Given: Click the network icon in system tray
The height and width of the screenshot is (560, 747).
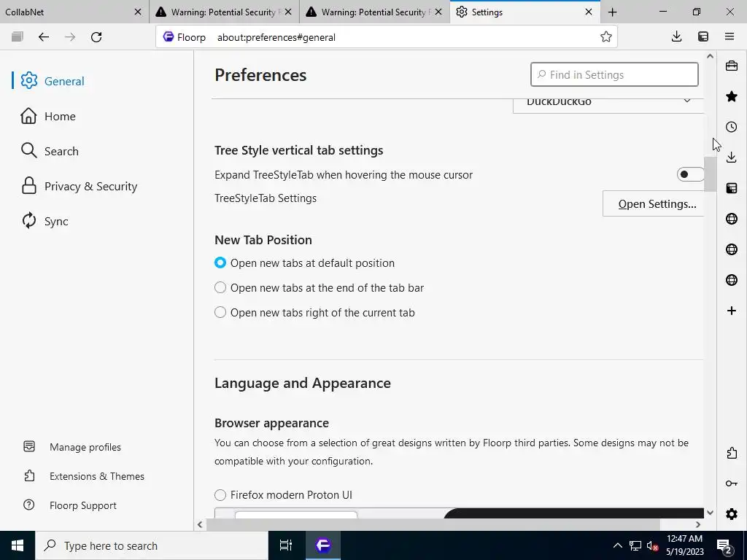Looking at the screenshot, I should click(x=635, y=545).
